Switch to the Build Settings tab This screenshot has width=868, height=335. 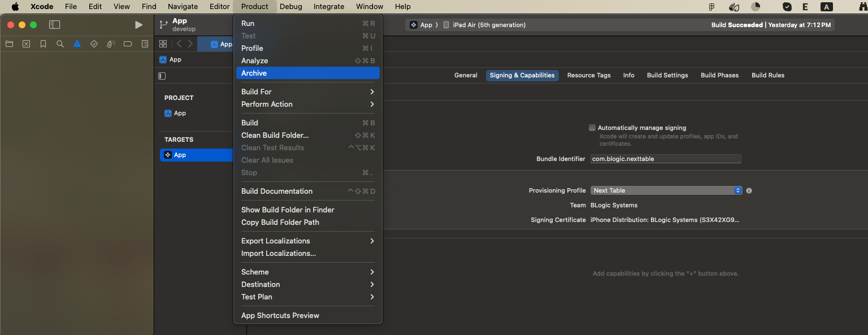point(667,75)
